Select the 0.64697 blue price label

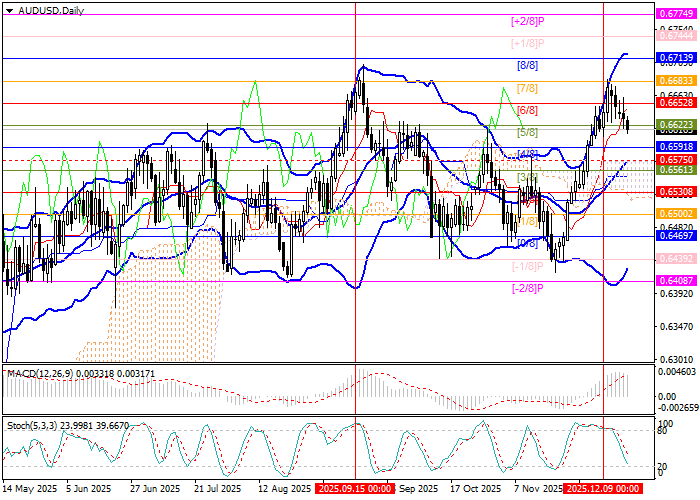pos(676,236)
